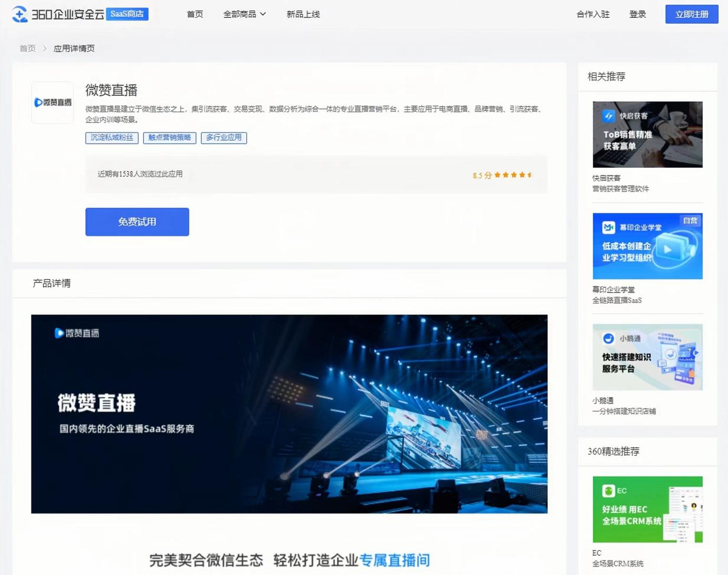Click the EC logo icon on the green thumbnail
Viewport: 728px width, 575px height.
click(x=608, y=491)
